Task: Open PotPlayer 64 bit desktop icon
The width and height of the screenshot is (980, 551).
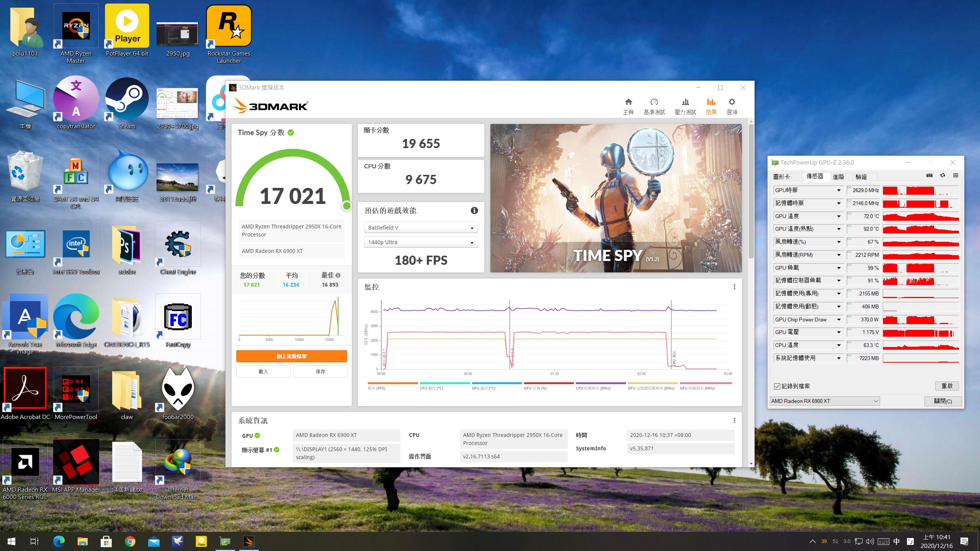Action: click(x=127, y=31)
